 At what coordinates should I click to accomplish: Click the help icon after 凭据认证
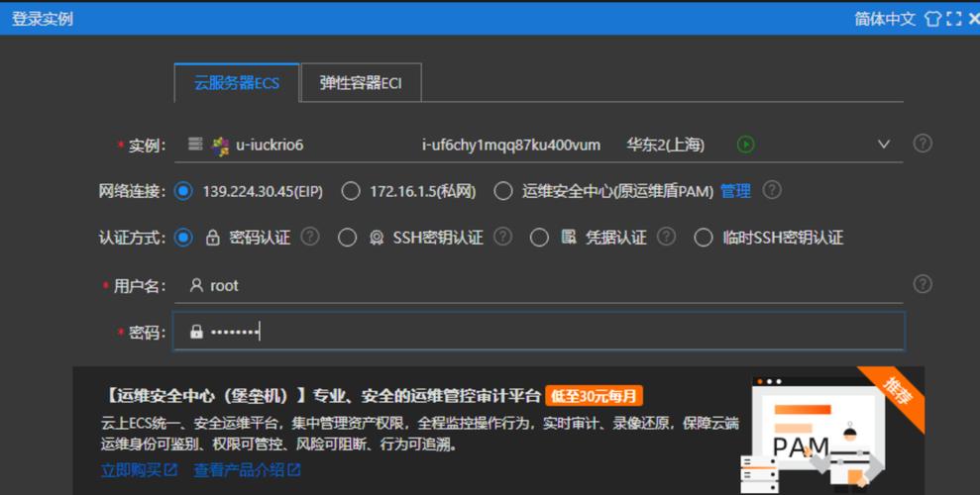pyautogui.click(x=666, y=237)
